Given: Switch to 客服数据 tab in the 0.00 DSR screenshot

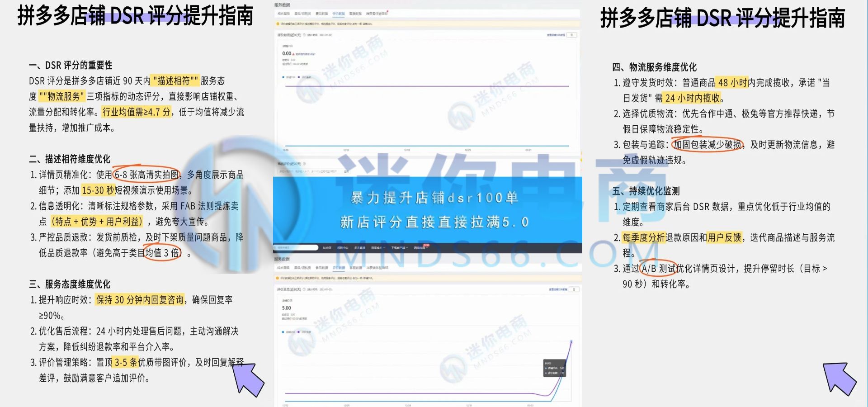Looking at the screenshot, I should [355, 14].
